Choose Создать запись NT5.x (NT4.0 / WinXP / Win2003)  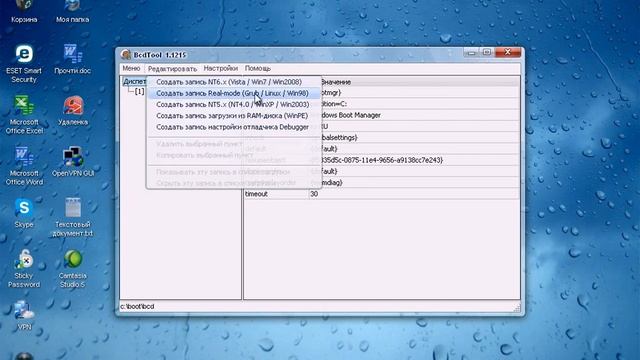click(233, 104)
